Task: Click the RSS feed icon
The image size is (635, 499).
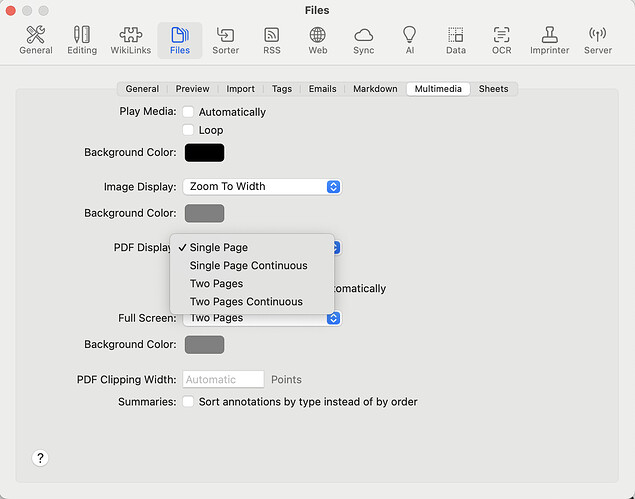Action: [272, 40]
